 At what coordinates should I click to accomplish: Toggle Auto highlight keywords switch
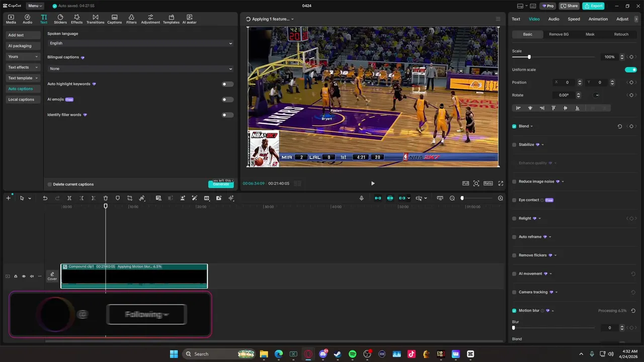point(228,84)
